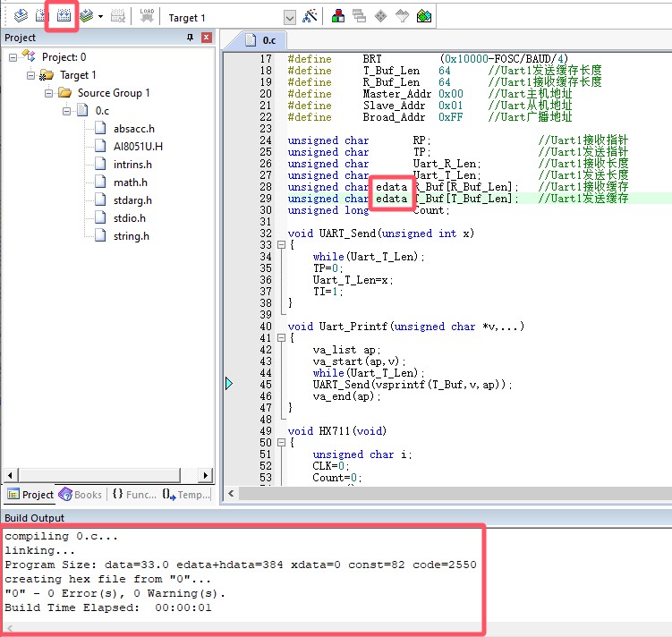The height and width of the screenshot is (637, 672).
Task: Click 'edata' keyword on line 29
Action: click(391, 199)
